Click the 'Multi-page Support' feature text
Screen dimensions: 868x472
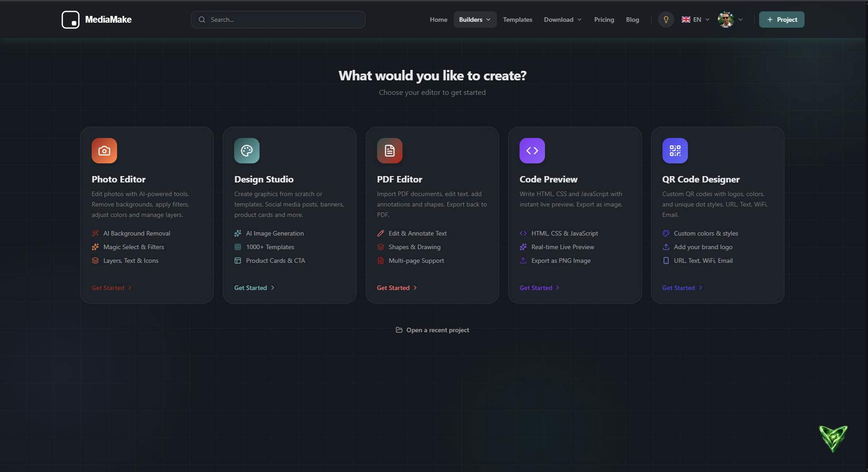(416, 261)
